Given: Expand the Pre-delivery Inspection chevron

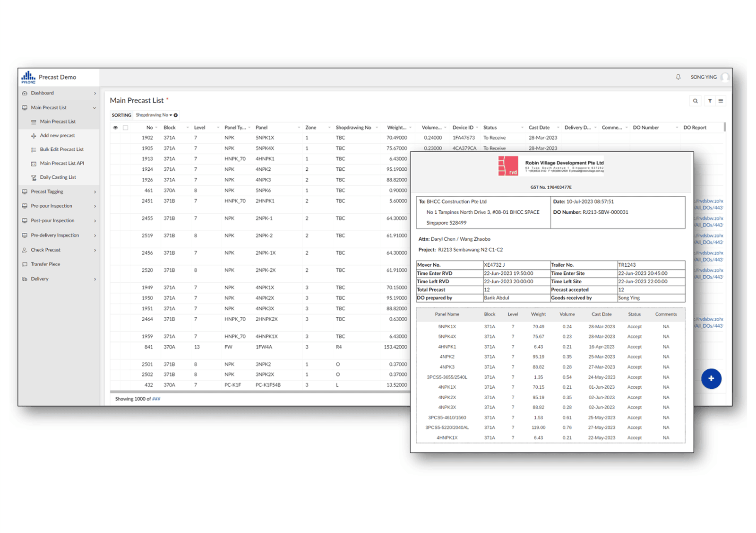Looking at the screenshot, I should (x=95, y=236).
